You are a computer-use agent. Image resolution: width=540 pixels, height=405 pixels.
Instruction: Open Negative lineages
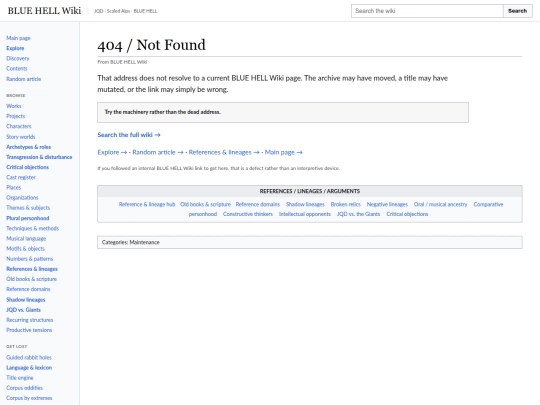click(387, 204)
